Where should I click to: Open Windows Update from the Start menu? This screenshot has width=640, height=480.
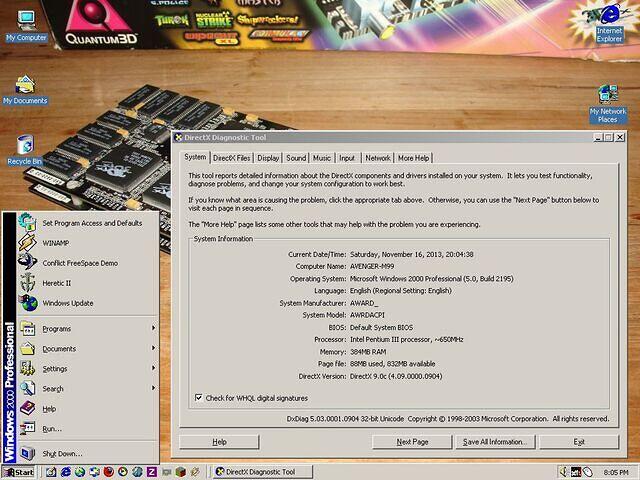pos(67,303)
